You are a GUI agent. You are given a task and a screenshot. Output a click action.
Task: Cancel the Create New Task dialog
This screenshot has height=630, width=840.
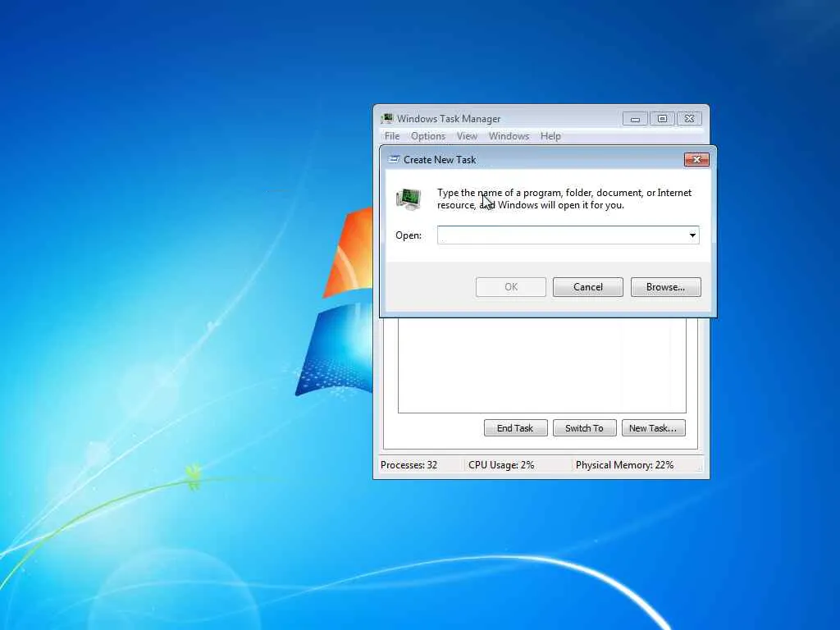point(587,287)
